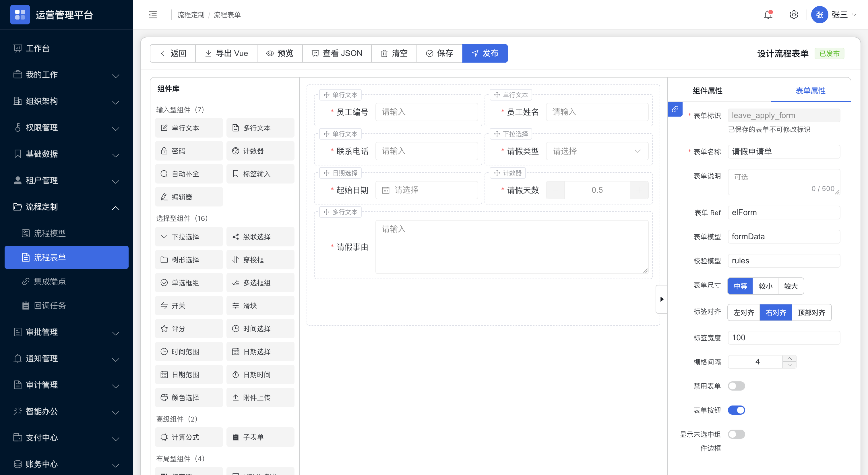Click the 返回 button
This screenshot has width=868, height=475.
173,53
